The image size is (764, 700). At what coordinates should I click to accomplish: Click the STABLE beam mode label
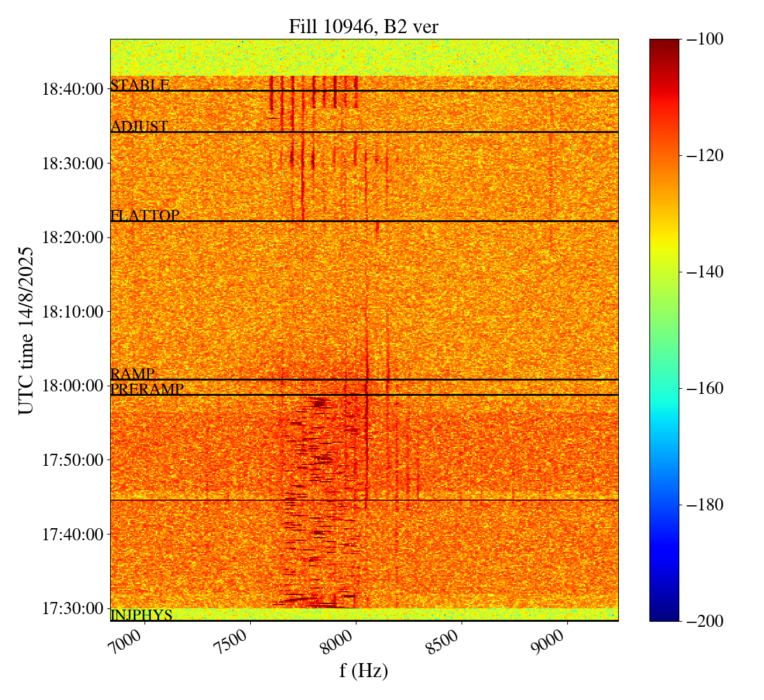tap(140, 85)
